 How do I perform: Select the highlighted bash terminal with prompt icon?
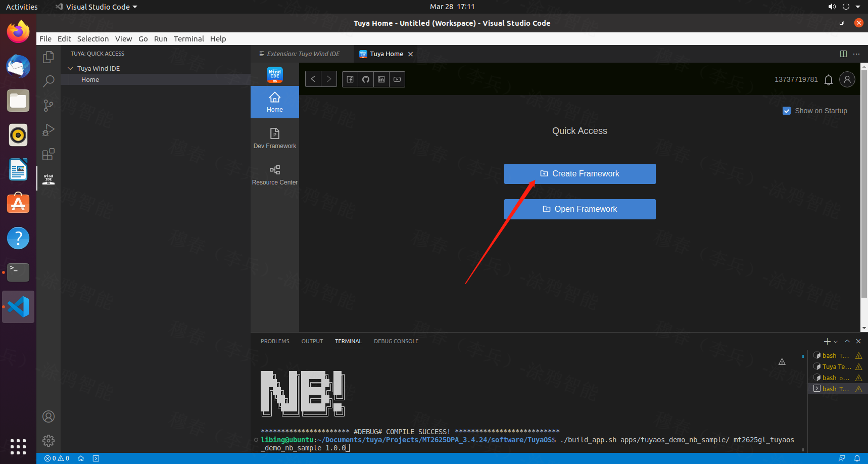(838, 389)
